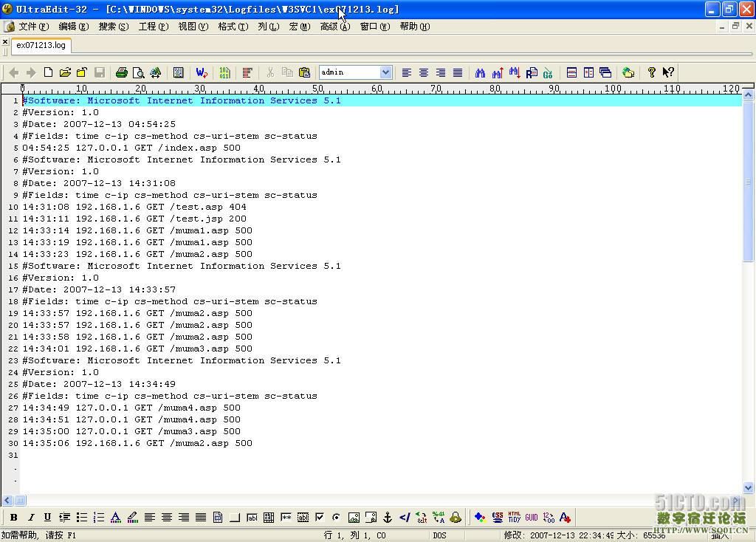Screen dimensions: 756x542
Task: Open the 格式 (Format) menu
Action: 233,27
